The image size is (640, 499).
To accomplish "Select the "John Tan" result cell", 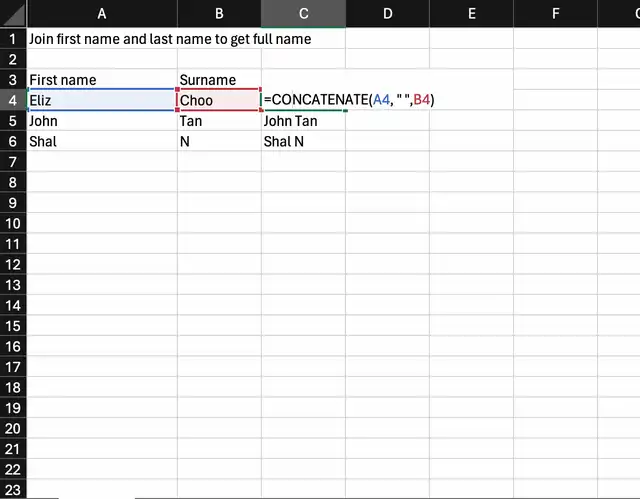I will 303,121.
